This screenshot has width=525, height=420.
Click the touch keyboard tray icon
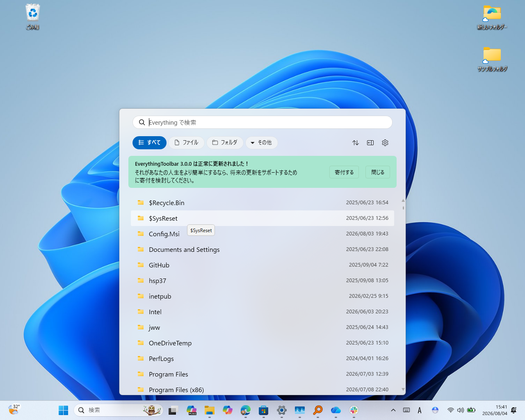(406, 410)
